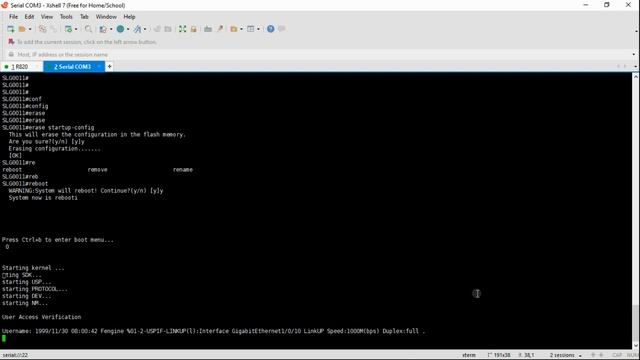This screenshot has height=360, width=640.
Task: Click the Key mapping keyboard icon
Action: click(208, 29)
